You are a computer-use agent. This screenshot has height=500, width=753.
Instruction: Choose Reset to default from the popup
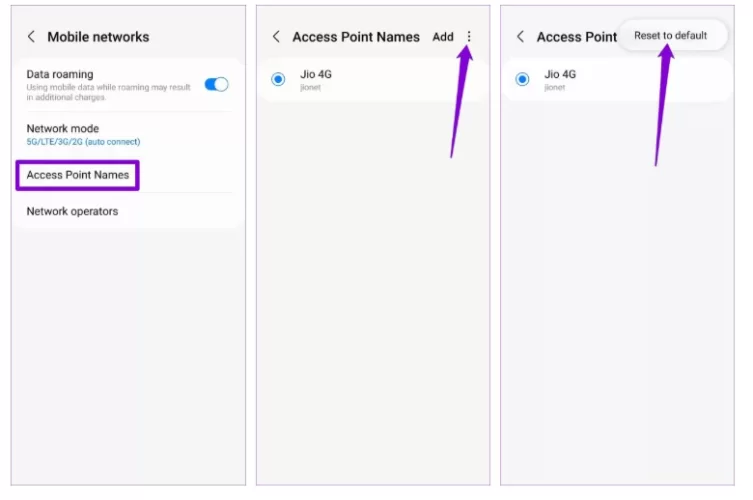click(x=670, y=36)
